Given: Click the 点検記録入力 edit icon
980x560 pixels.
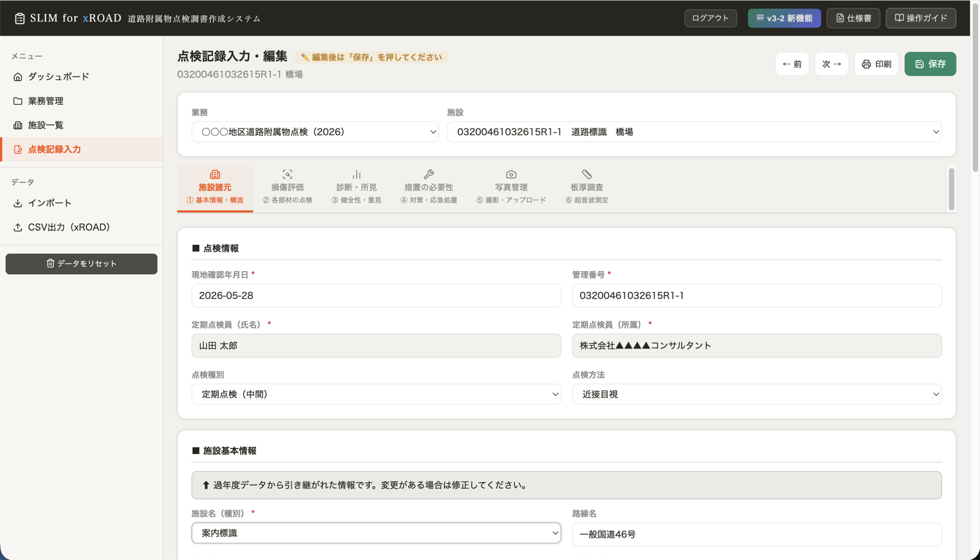Looking at the screenshot, I should [x=18, y=149].
